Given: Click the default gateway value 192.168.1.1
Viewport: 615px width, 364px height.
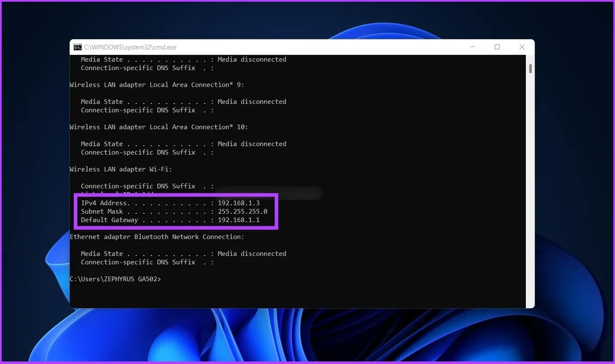Looking at the screenshot, I should point(238,220).
